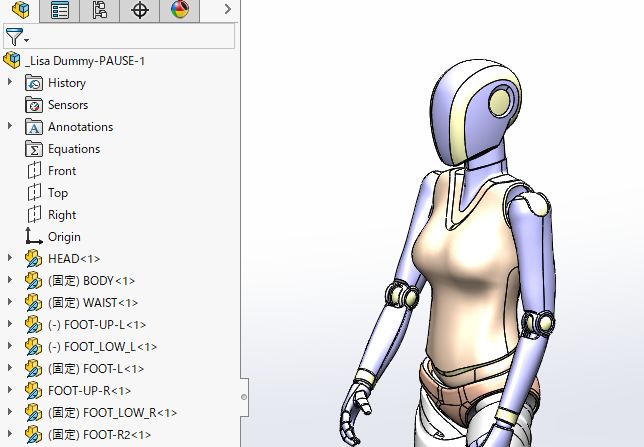Expand the FOOT-R2<1> component
This screenshot has height=447, width=644.
(x=10, y=433)
